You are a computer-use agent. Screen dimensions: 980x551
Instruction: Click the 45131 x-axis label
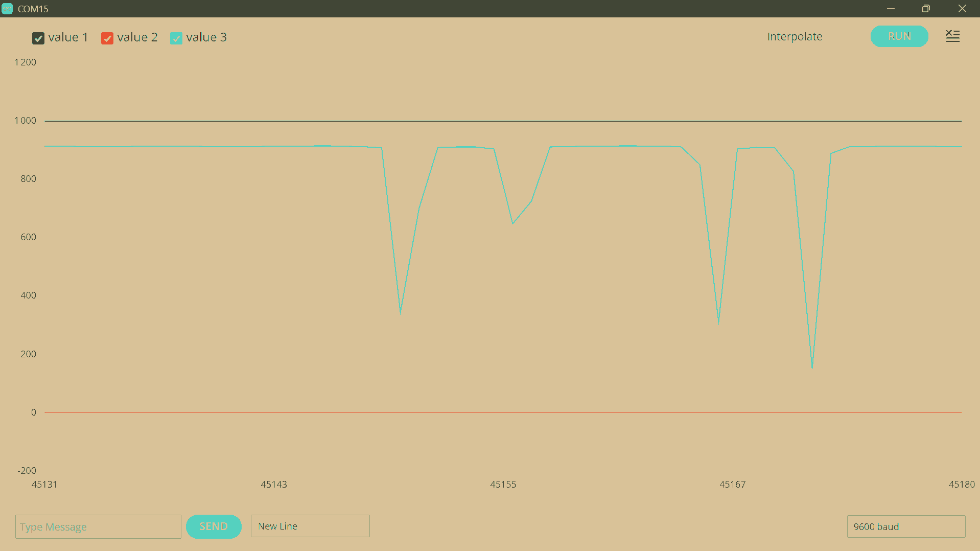[x=44, y=485]
